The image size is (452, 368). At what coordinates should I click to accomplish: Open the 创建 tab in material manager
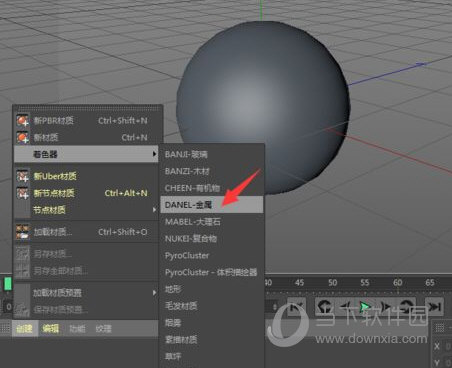[25, 329]
